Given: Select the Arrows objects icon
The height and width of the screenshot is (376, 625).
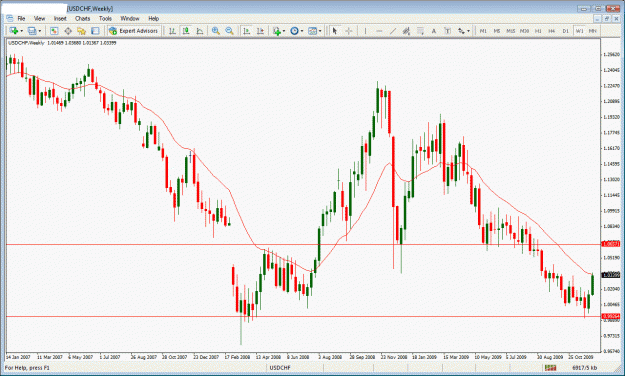Looking at the screenshot, I should pos(461,31).
